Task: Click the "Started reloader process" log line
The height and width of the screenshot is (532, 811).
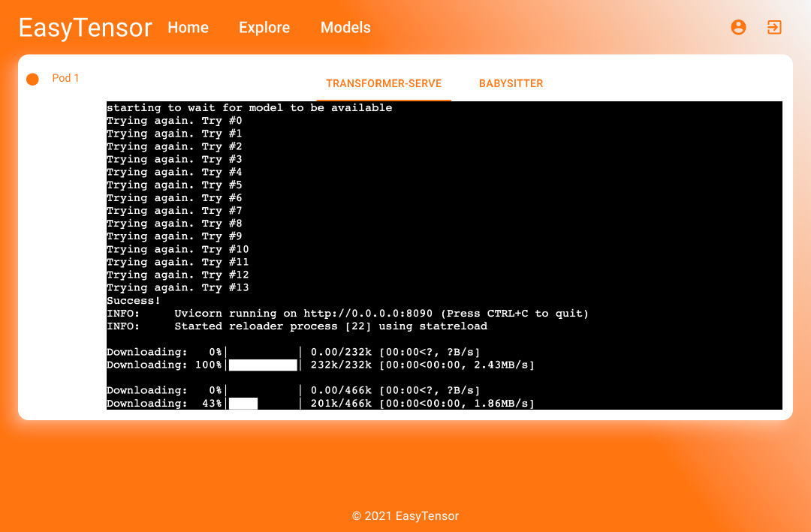Action: click(330, 326)
